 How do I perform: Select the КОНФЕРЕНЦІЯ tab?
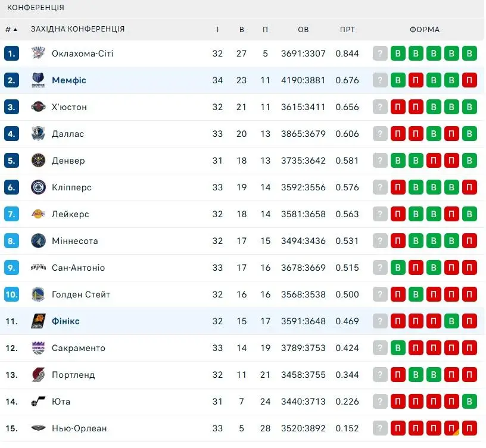tap(36, 7)
